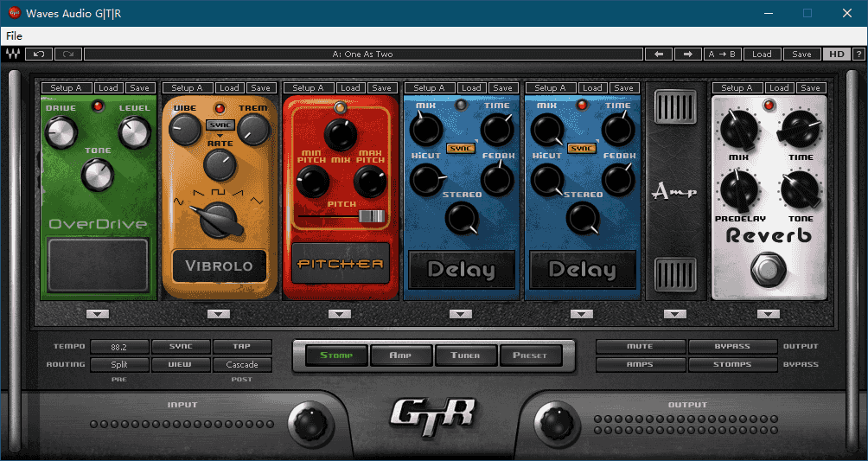This screenshot has width=868, height=461.
Task: Go to next preset arrow
Action: pos(688,54)
